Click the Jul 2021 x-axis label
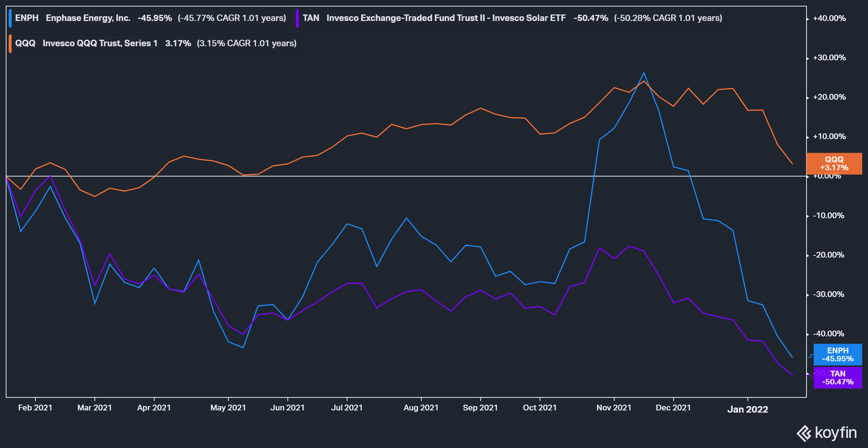The width and height of the screenshot is (868, 448). [346, 408]
